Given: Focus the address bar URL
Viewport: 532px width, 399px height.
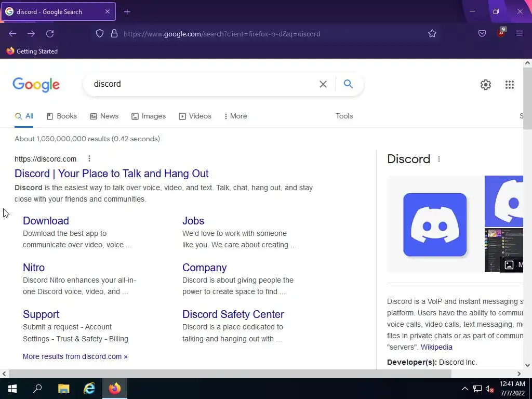Looking at the screenshot, I should [222, 34].
